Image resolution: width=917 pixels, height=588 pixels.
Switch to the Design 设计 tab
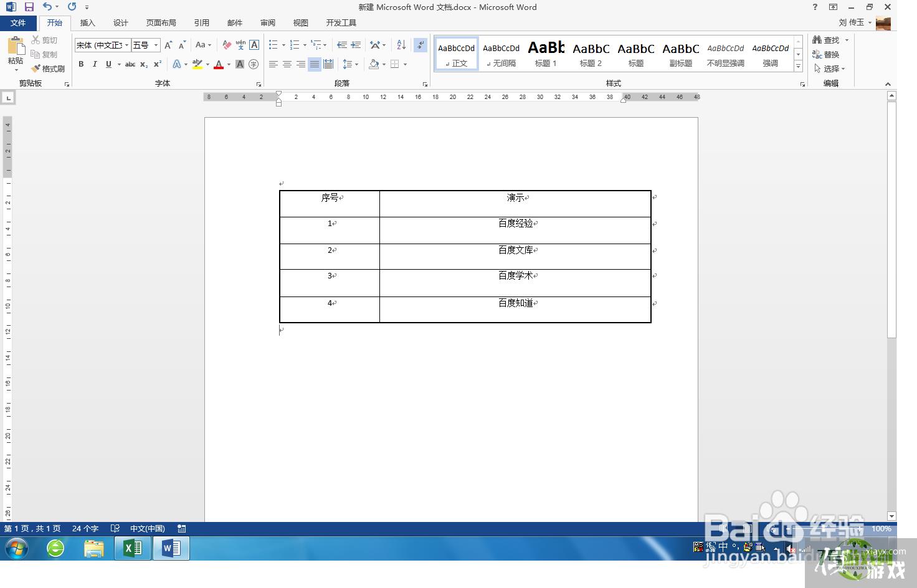point(121,23)
